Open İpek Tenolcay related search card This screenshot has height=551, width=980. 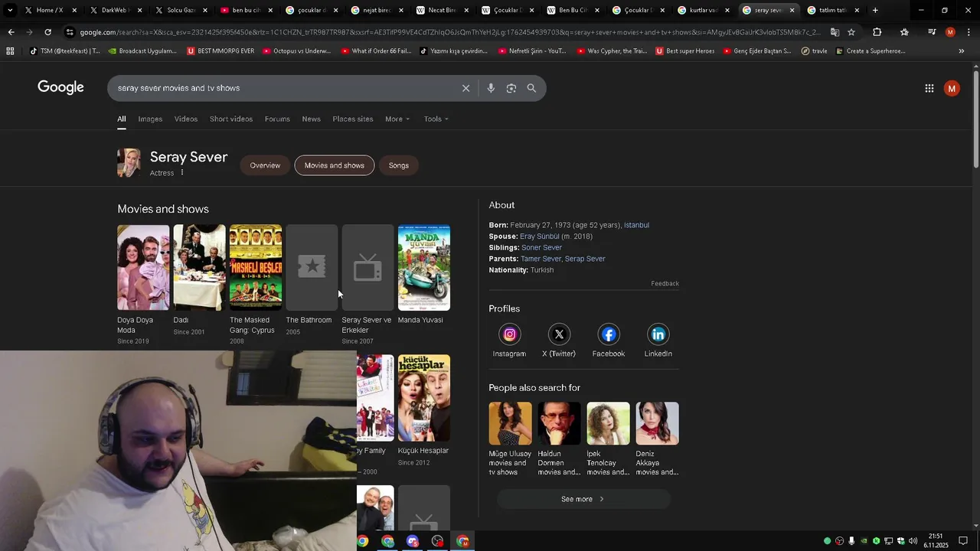coord(608,439)
